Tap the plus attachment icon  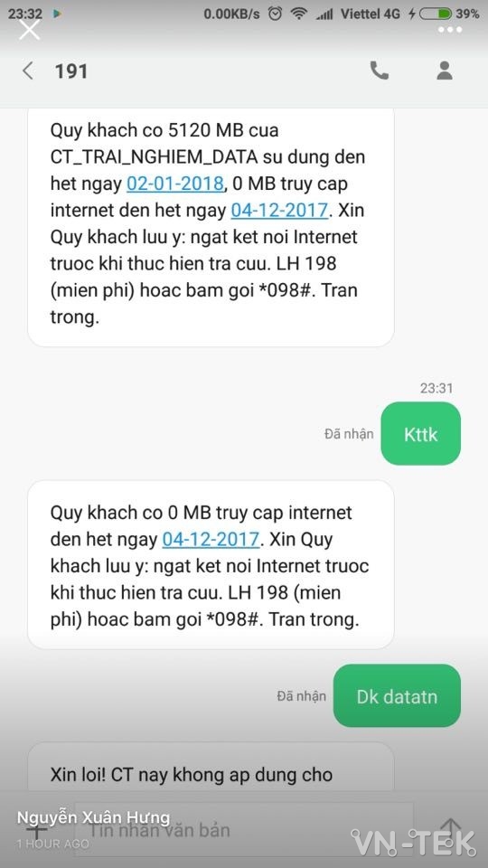click(37, 829)
